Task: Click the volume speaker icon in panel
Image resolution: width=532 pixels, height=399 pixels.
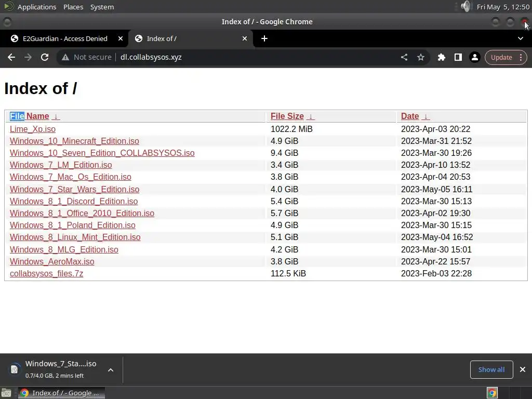Action: 467,6
